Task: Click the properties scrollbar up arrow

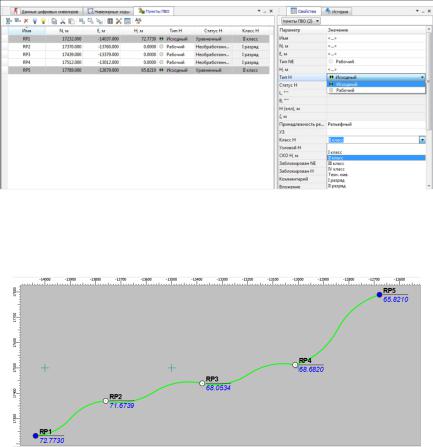Action: pos(429,30)
